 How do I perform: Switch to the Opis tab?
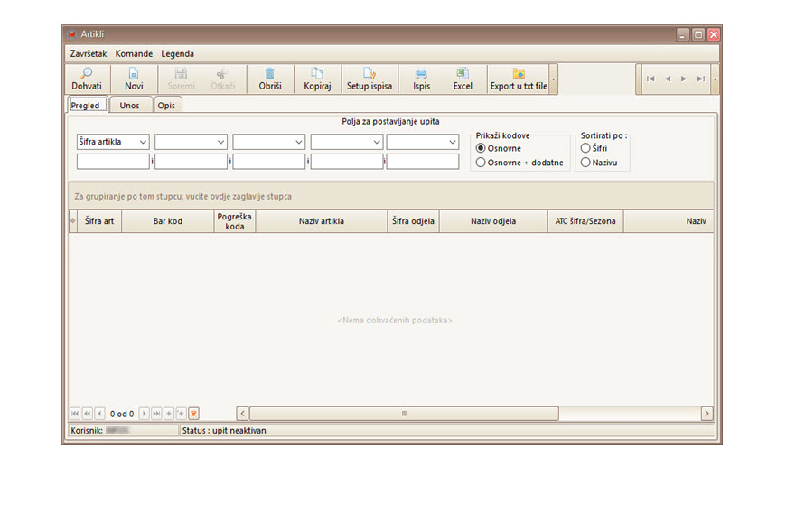167,105
